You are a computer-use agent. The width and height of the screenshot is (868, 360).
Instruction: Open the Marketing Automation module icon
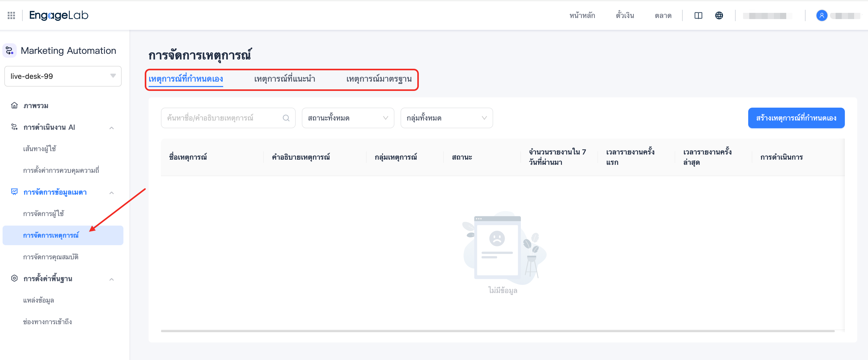9,50
